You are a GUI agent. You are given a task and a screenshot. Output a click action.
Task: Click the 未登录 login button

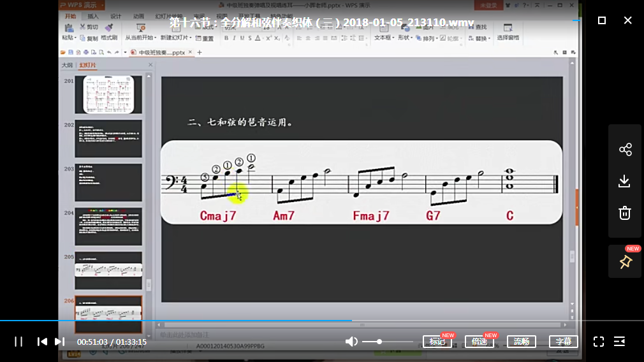[x=489, y=5]
